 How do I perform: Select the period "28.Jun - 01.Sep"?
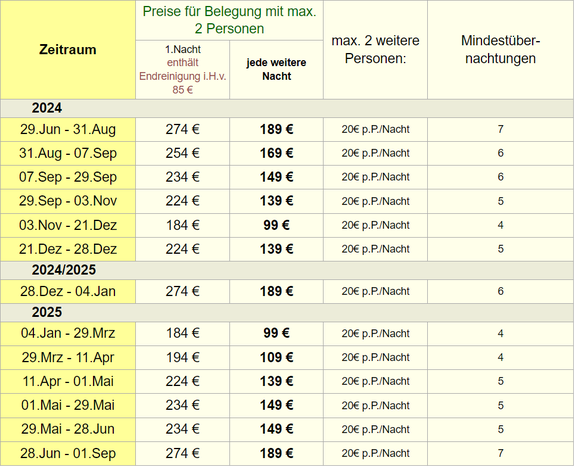point(68,453)
